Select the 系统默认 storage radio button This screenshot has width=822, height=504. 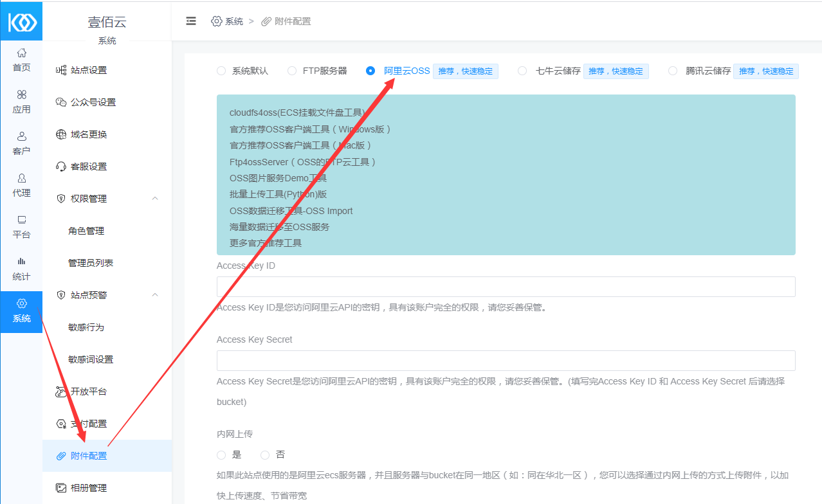coord(221,71)
